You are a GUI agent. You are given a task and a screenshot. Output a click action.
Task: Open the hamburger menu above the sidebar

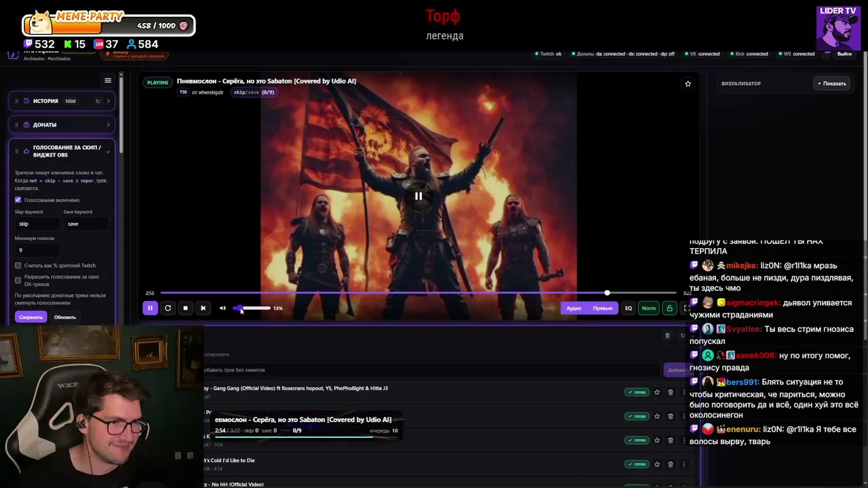tap(108, 81)
